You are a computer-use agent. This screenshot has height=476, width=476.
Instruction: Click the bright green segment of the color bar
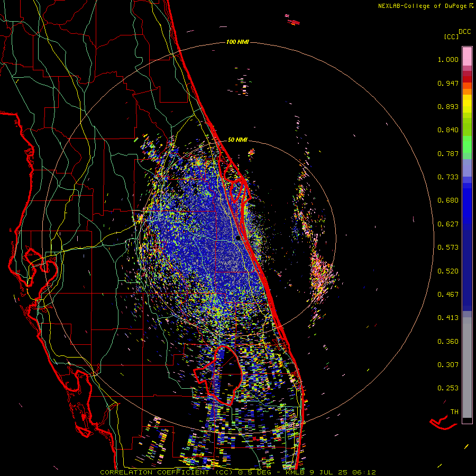[467, 144]
